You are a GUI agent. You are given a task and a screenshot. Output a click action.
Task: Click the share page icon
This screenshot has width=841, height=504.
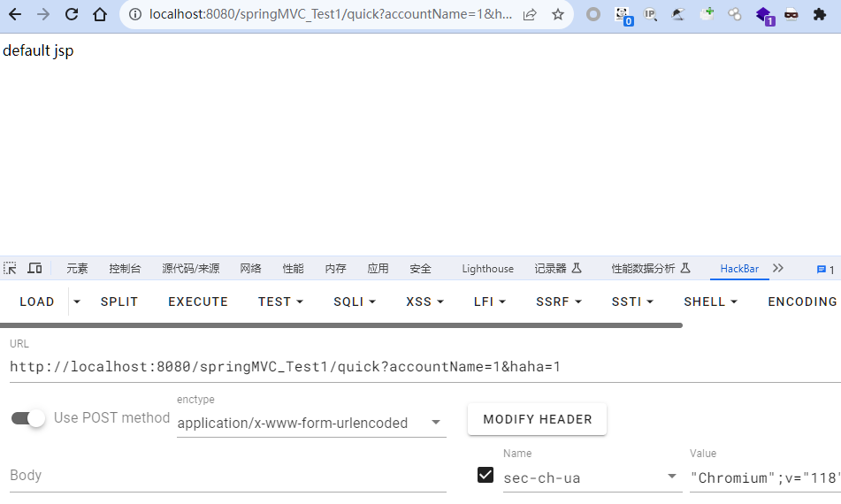coord(530,14)
